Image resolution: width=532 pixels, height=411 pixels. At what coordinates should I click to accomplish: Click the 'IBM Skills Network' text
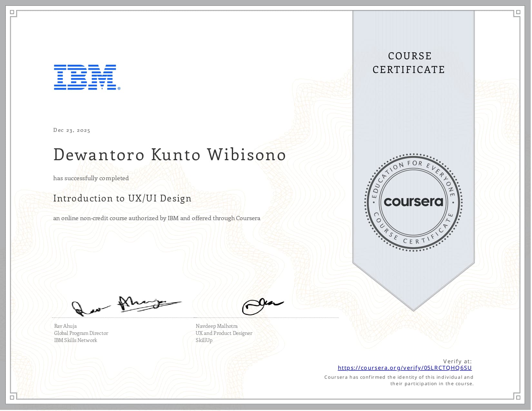point(75,340)
